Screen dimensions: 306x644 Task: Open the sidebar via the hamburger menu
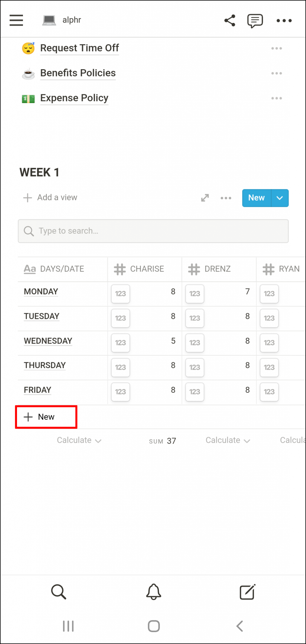pos(16,20)
